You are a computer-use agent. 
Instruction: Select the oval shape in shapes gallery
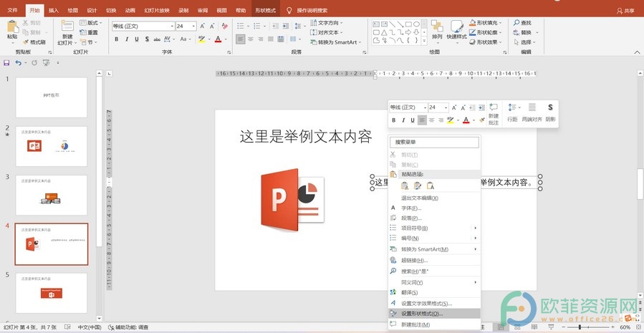(x=416, y=24)
